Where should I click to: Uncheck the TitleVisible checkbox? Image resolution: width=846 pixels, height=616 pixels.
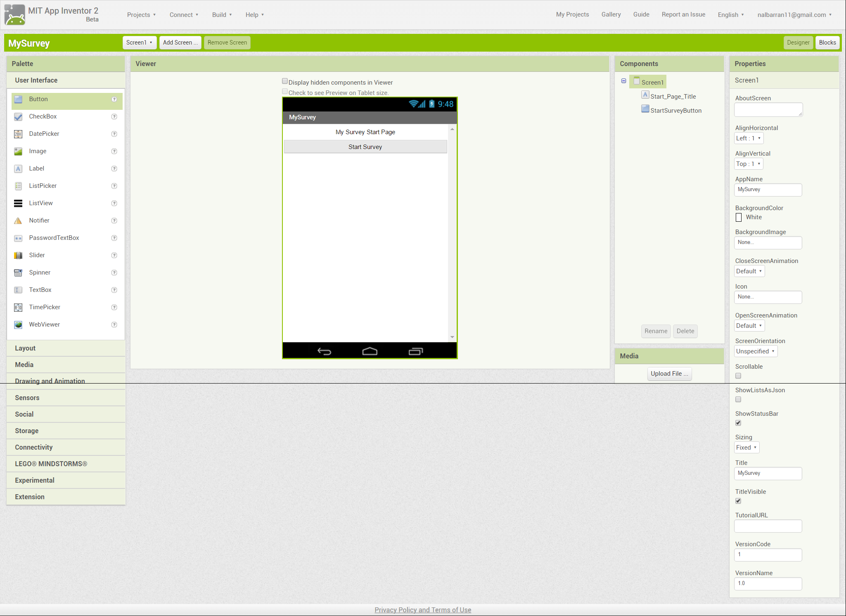click(x=738, y=501)
